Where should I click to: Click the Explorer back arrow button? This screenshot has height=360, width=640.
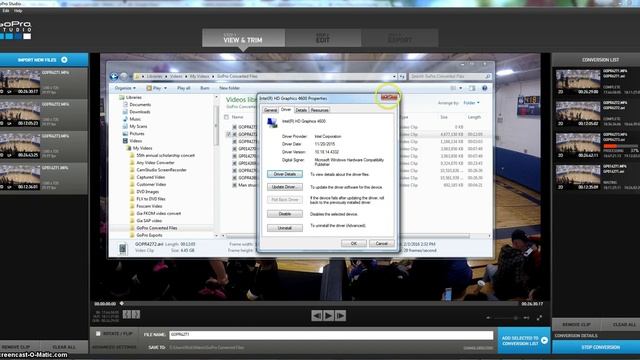pyautogui.click(x=114, y=76)
